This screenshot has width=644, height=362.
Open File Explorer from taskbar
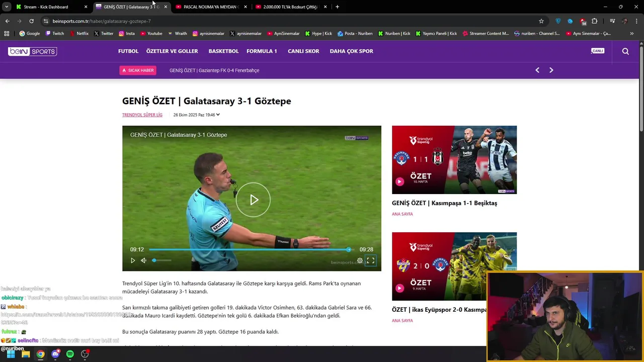coord(26,354)
